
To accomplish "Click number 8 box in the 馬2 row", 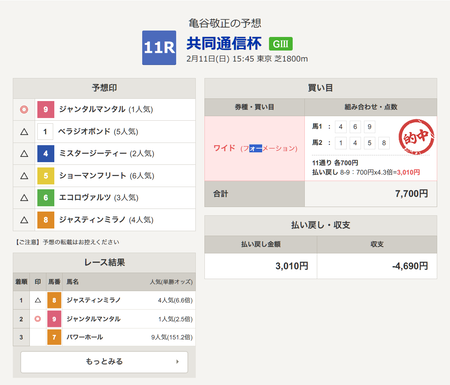I will (384, 143).
